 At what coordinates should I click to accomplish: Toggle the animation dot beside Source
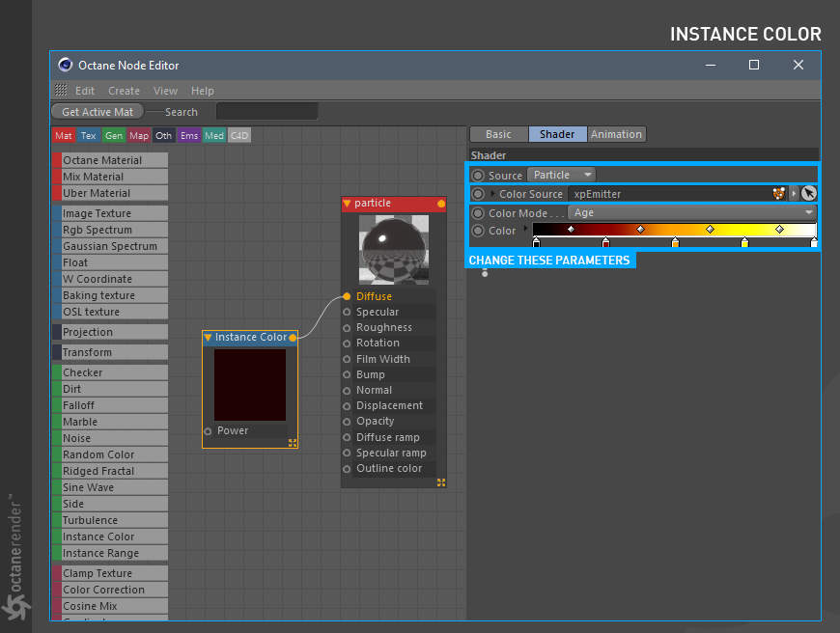(478, 176)
